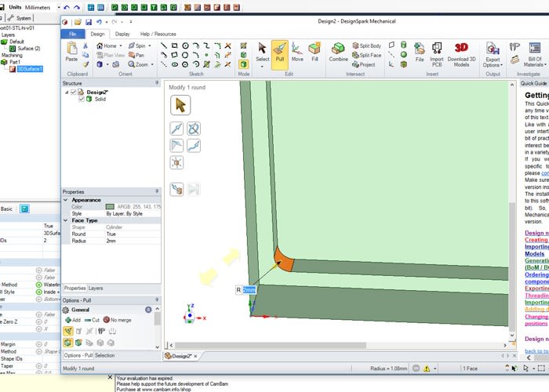The image size is (549, 392).
Task: Click the Split Body tool
Action: coord(366,45)
